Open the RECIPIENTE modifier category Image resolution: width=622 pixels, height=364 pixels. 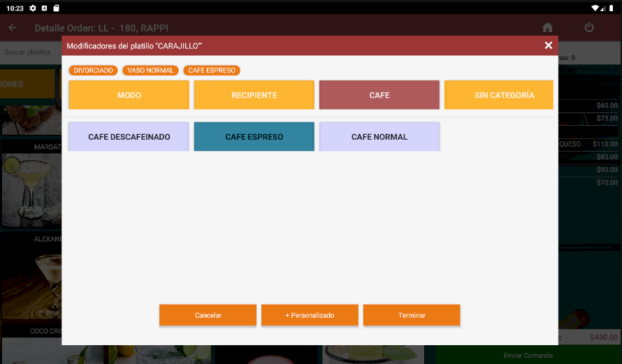point(254,95)
